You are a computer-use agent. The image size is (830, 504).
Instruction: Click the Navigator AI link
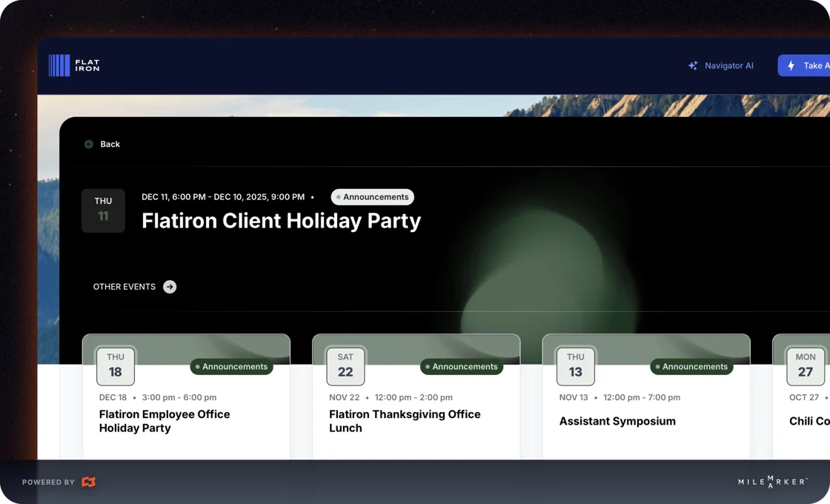tap(728, 66)
